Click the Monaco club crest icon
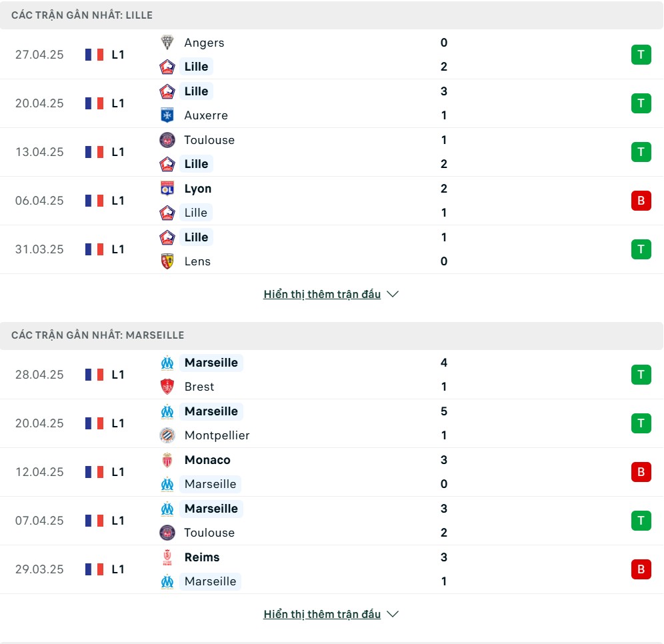The image size is (664, 644). (x=167, y=460)
